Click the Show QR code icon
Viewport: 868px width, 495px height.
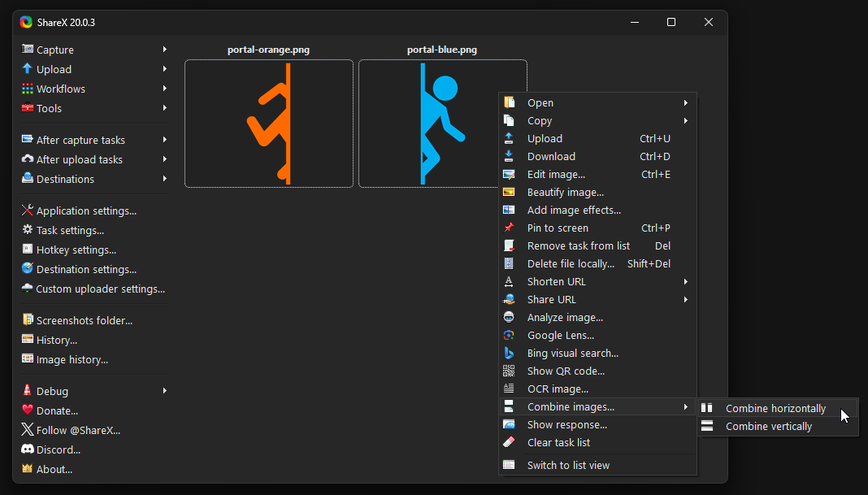tap(509, 371)
